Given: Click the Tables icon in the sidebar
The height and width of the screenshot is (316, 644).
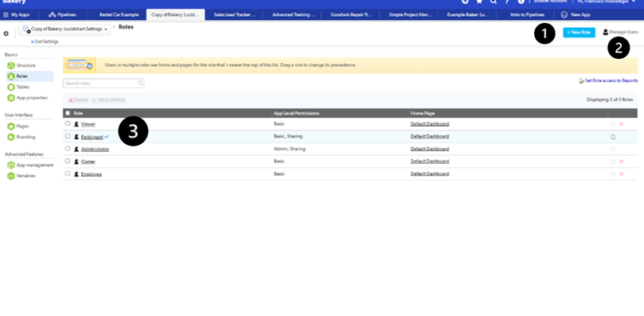Looking at the screenshot, I should coord(11,87).
